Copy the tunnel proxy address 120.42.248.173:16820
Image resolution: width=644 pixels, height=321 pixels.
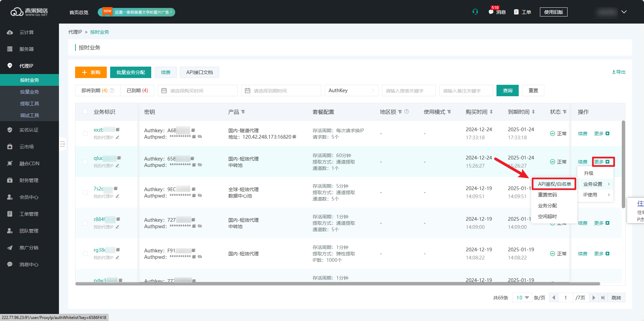point(294,137)
